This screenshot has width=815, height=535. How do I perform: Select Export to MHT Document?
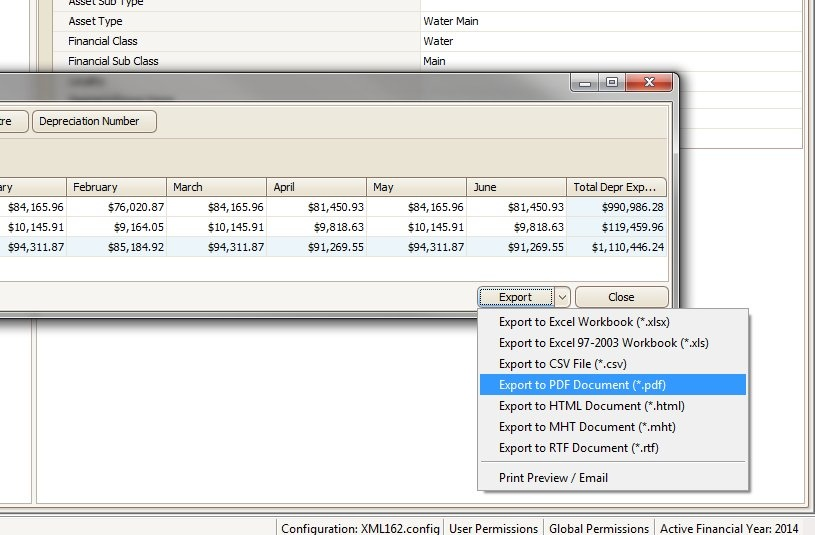[573, 427]
